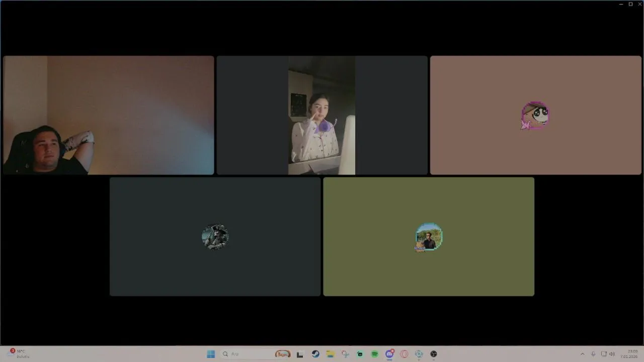Viewport: 644px width, 362px height.
Task: Open the Snipping Tool taskbar icon
Action: click(345, 354)
